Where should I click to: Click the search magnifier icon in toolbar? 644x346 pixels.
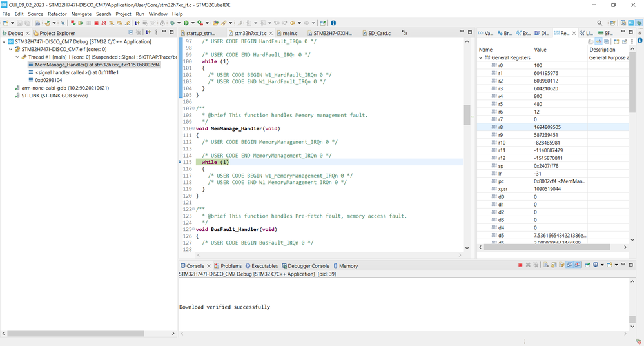point(600,23)
